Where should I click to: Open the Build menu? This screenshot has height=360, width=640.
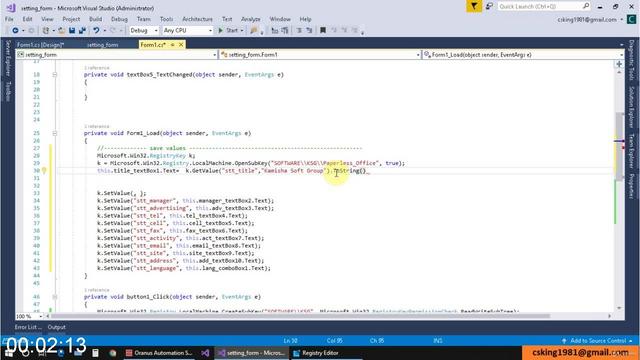coord(96,19)
